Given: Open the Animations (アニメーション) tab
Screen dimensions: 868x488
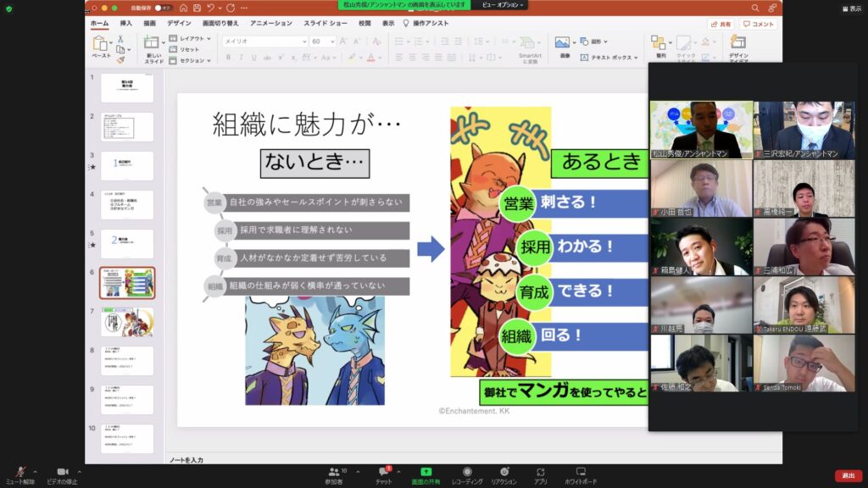Looking at the screenshot, I should pyautogui.click(x=271, y=23).
